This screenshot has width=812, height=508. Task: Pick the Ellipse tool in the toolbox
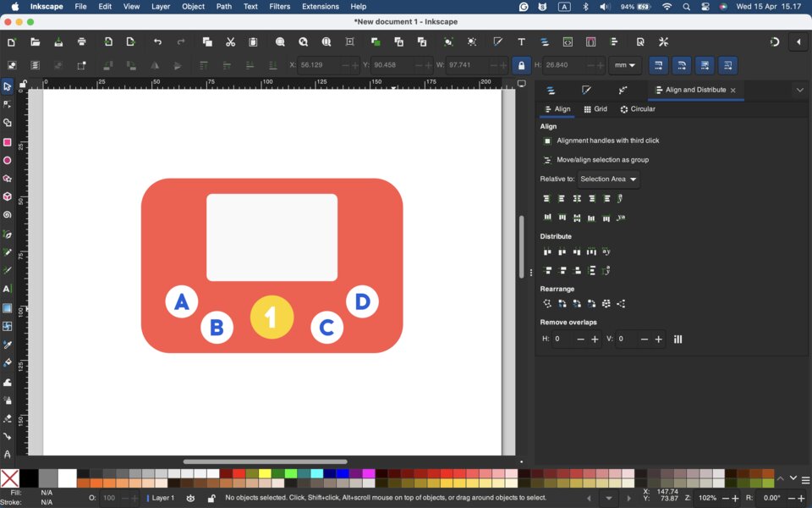click(x=8, y=160)
